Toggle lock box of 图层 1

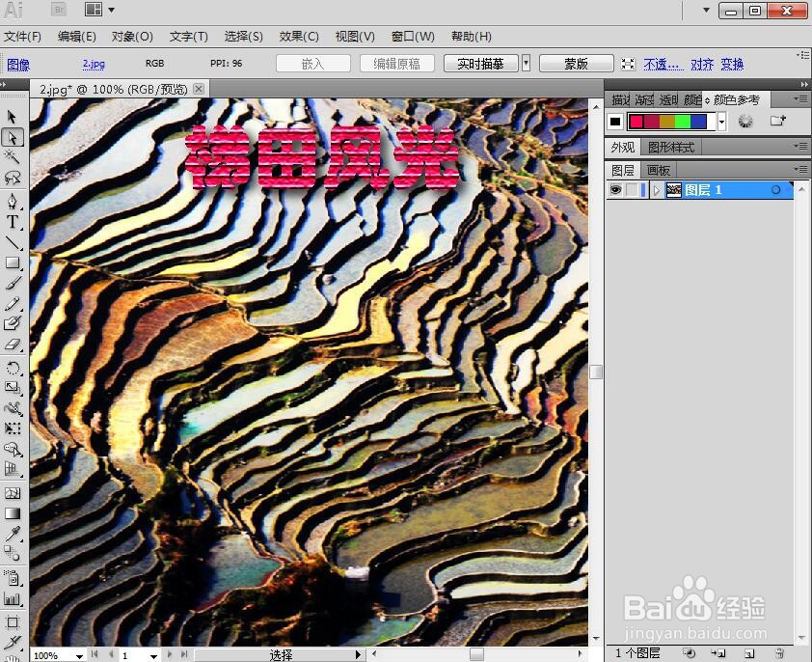(632, 190)
